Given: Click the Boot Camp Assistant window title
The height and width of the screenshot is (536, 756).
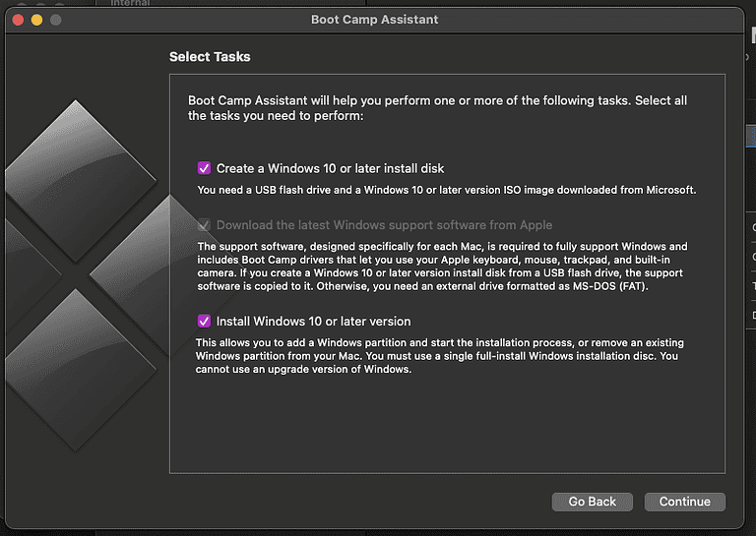Looking at the screenshot, I should (374, 20).
